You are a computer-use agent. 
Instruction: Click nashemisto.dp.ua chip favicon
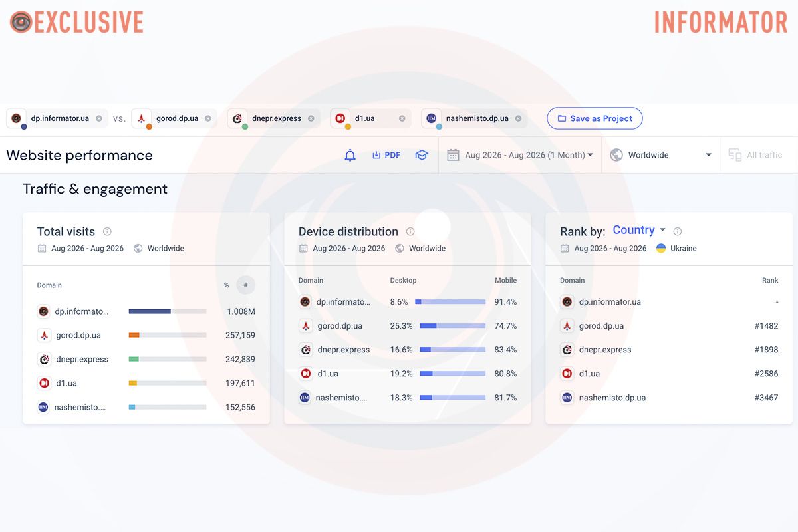click(x=432, y=118)
